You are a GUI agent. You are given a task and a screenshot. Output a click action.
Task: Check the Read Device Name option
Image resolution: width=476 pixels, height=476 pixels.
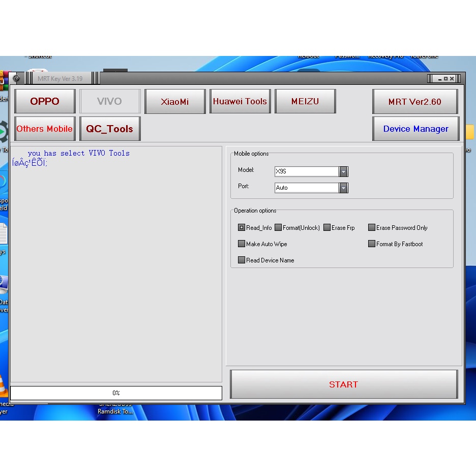242,260
